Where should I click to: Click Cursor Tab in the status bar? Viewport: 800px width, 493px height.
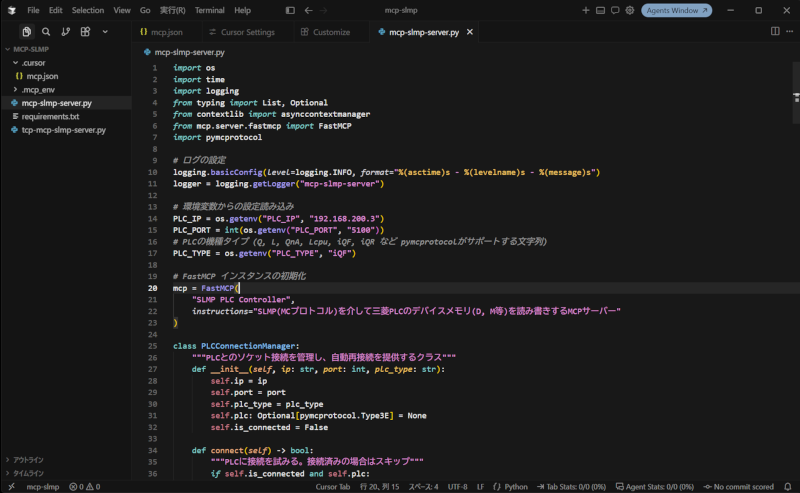click(333, 487)
